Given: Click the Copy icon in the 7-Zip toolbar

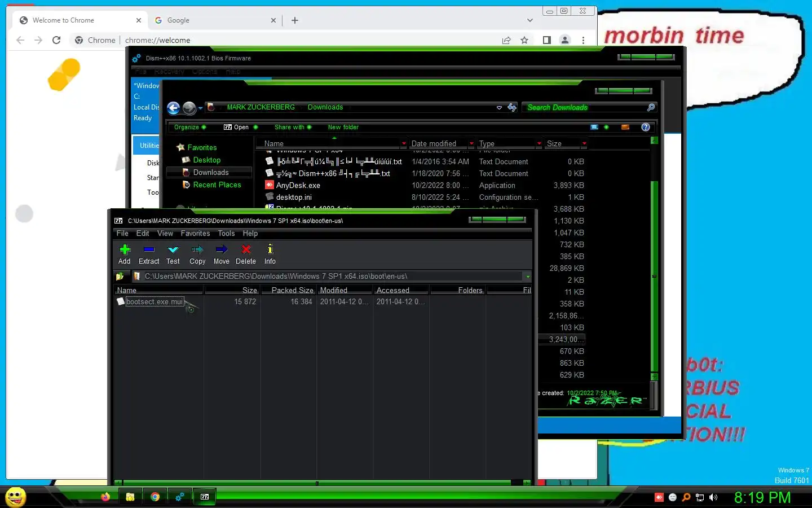Looking at the screenshot, I should tap(197, 254).
